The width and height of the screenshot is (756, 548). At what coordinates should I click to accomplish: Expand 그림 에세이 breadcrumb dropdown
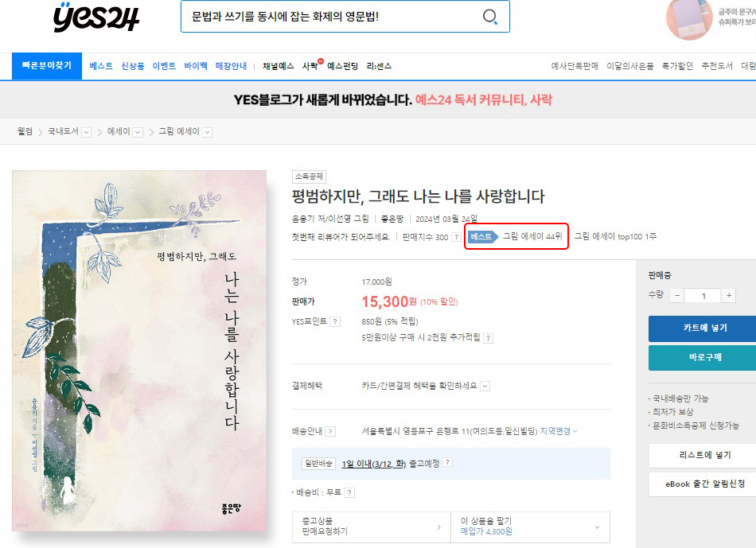pos(208,132)
